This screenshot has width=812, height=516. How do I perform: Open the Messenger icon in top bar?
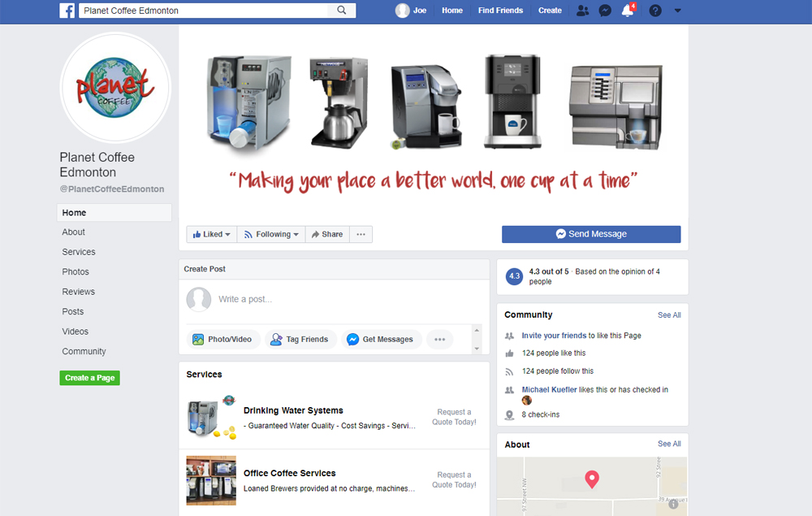click(x=605, y=11)
